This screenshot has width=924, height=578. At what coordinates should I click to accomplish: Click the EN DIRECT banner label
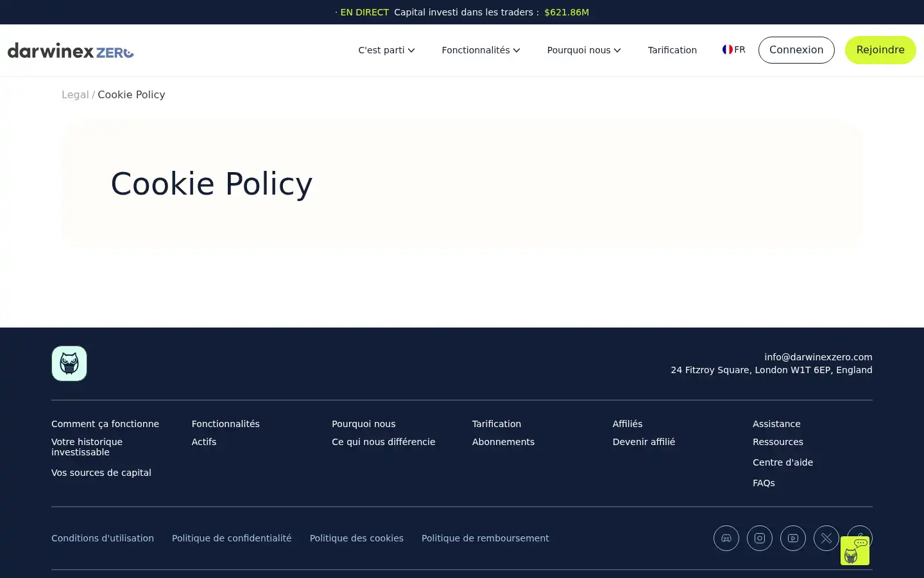point(362,12)
